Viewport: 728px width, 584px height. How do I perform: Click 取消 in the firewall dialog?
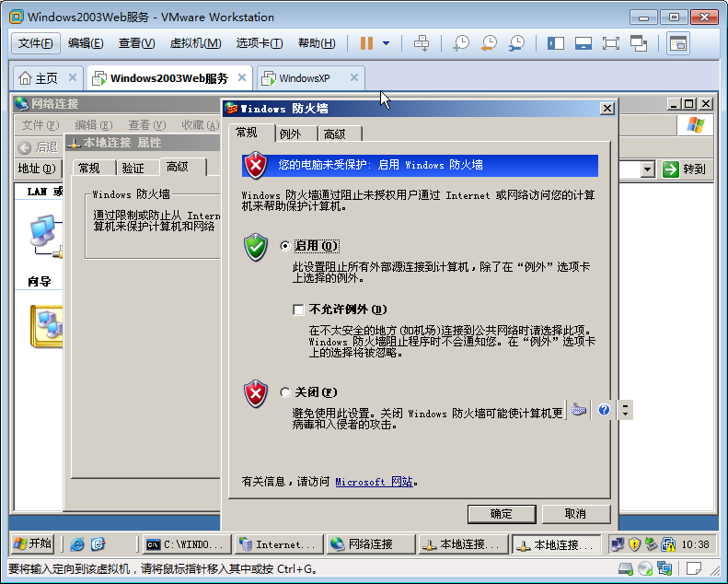[x=576, y=514]
